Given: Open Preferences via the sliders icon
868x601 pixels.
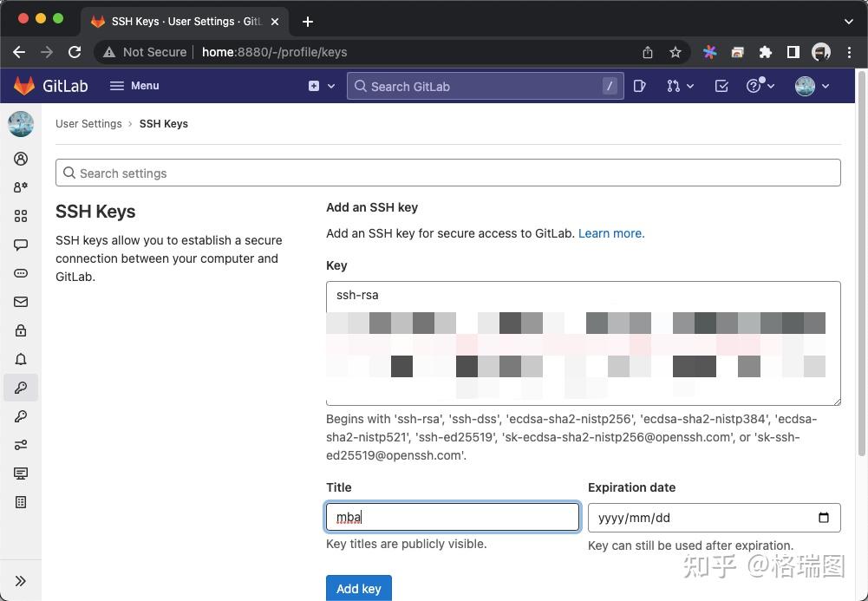Looking at the screenshot, I should point(21,445).
